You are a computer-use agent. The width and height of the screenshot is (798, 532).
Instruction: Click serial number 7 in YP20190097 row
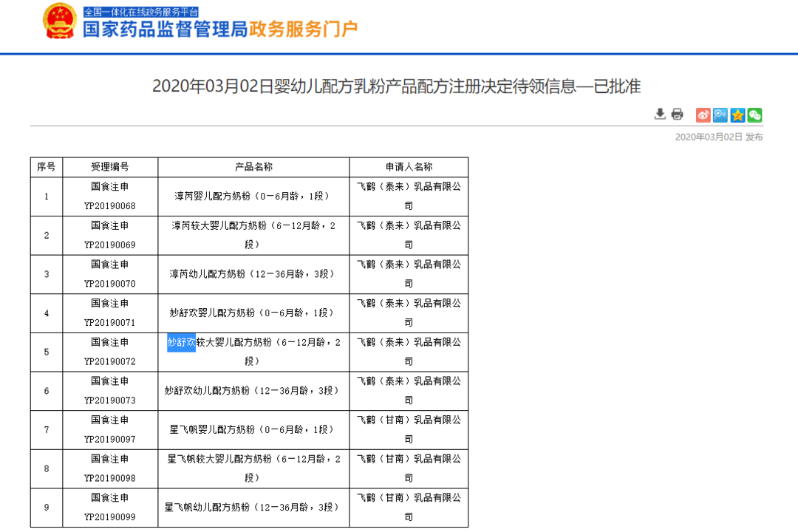click(x=47, y=430)
